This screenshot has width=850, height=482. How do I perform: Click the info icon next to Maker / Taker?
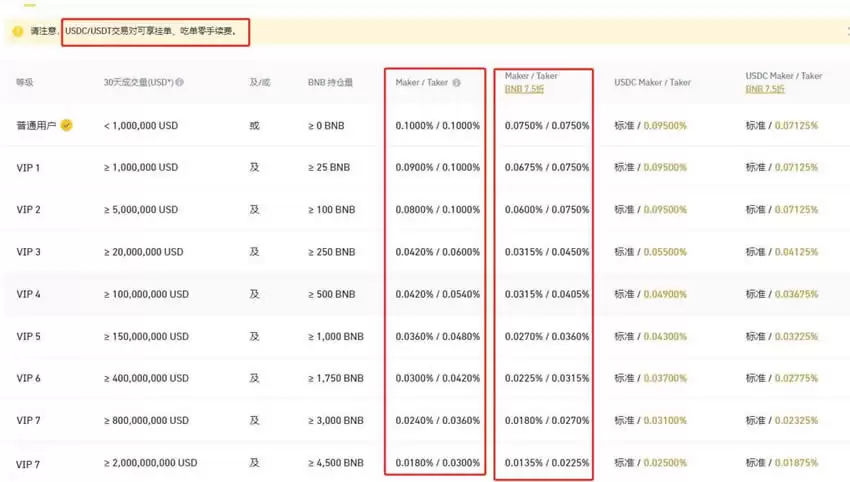pos(456,83)
